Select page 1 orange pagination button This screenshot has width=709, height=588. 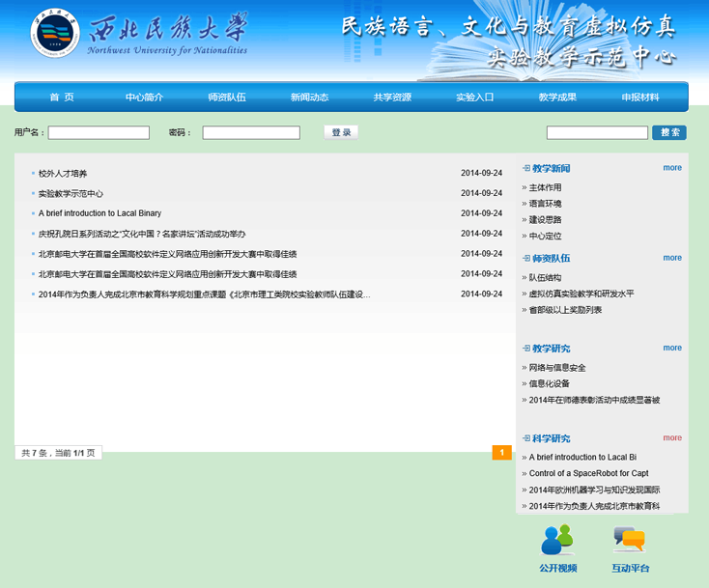coord(501,452)
